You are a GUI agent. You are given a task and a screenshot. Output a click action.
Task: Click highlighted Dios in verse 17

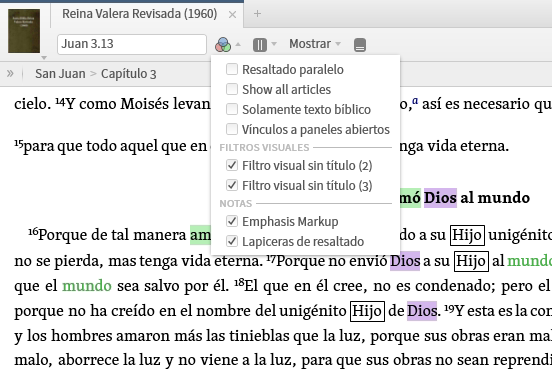(x=405, y=261)
